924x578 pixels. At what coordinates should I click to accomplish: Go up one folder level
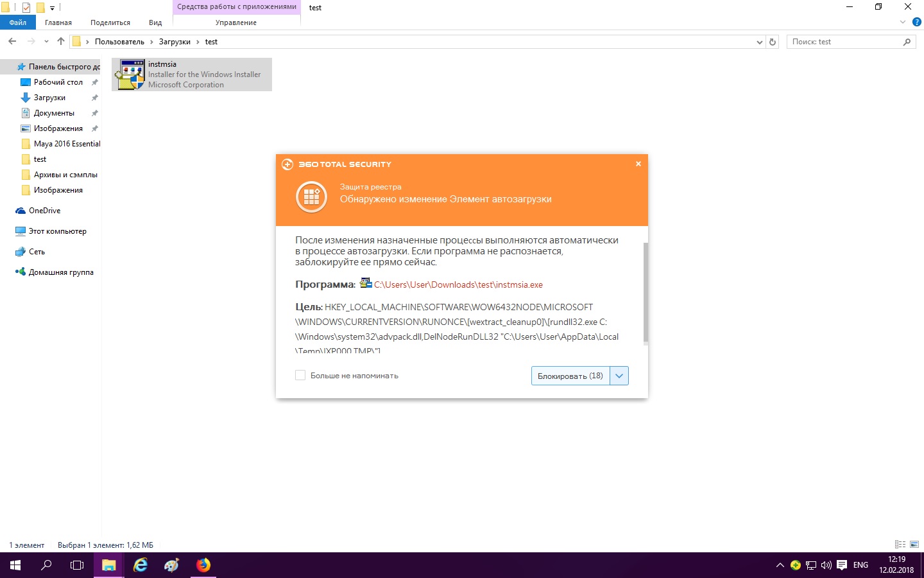61,42
